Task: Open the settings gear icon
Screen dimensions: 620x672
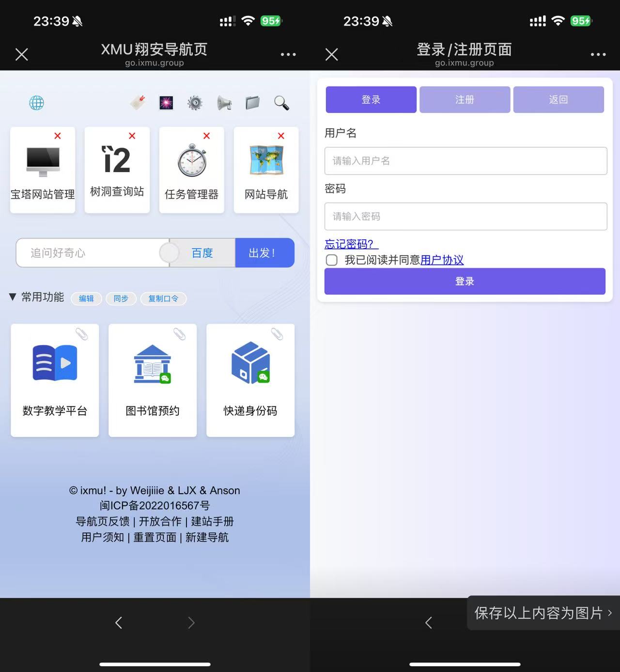Action: click(195, 103)
